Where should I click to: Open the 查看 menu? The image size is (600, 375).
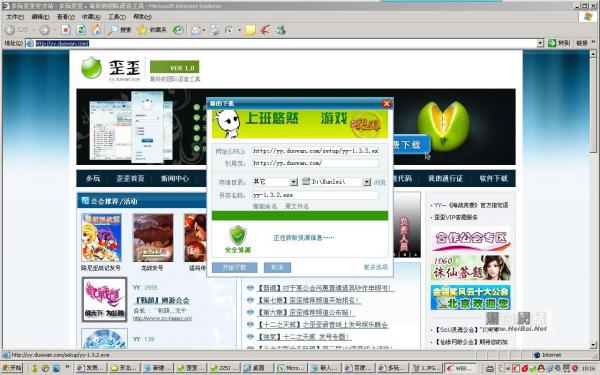pyautogui.click(x=65, y=17)
